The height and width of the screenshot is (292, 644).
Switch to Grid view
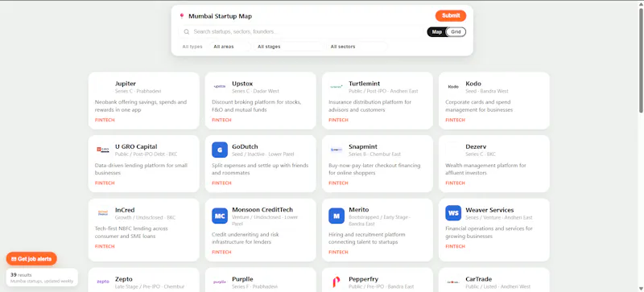click(456, 32)
